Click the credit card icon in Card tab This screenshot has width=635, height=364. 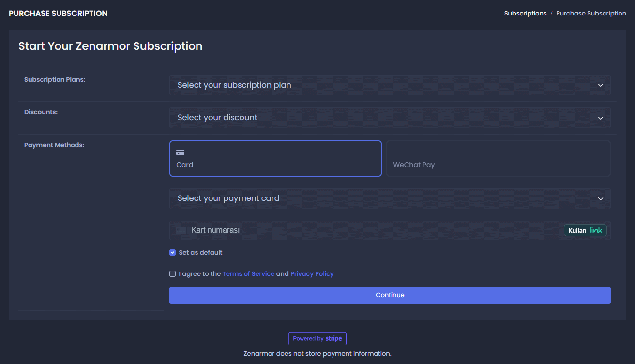180,153
